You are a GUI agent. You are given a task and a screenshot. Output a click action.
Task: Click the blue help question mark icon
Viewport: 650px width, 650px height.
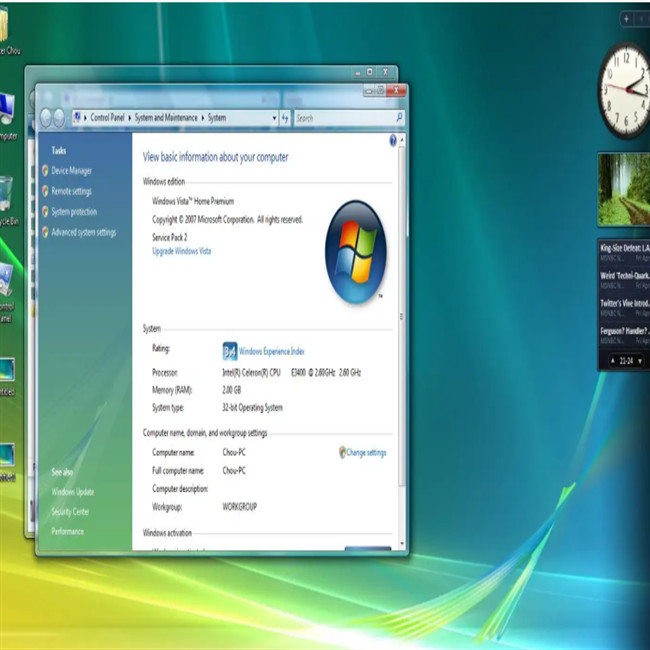pos(393,141)
